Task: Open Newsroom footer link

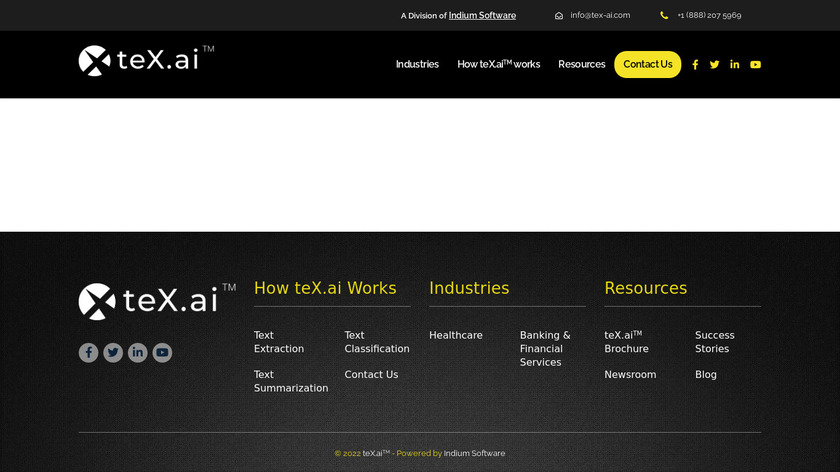Action: click(630, 374)
